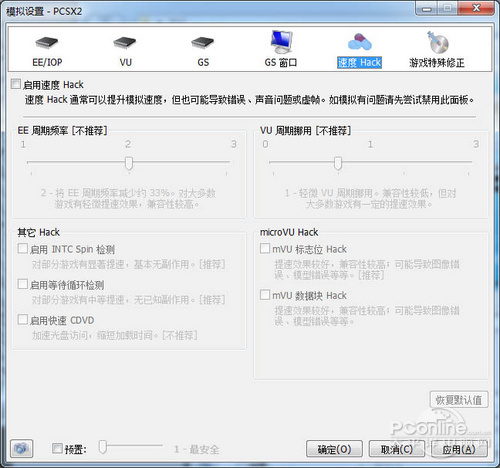Toggle mVU 数据块 Hack checkbox
This screenshot has width=500, height=468.
point(265,295)
